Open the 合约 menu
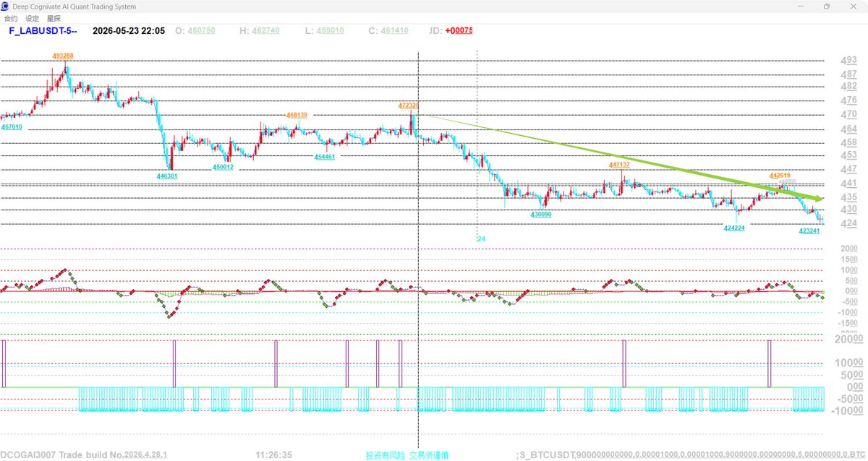Image resolution: width=868 pixels, height=461 pixels. [11, 18]
